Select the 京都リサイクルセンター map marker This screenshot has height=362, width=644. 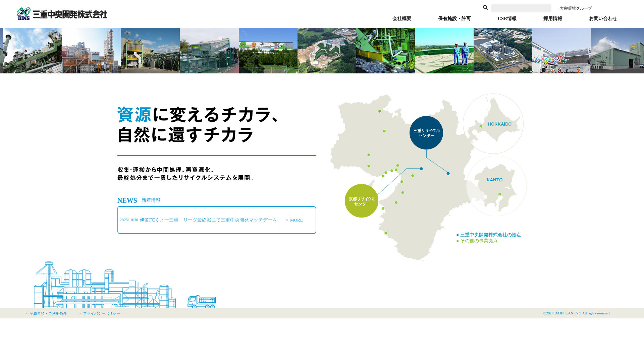point(361,200)
